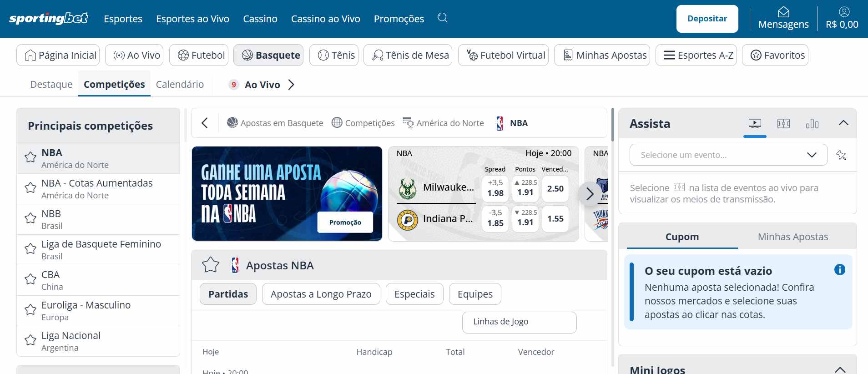Switch to the Calendário tab
The image size is (868, 374).
pos(180,84)
